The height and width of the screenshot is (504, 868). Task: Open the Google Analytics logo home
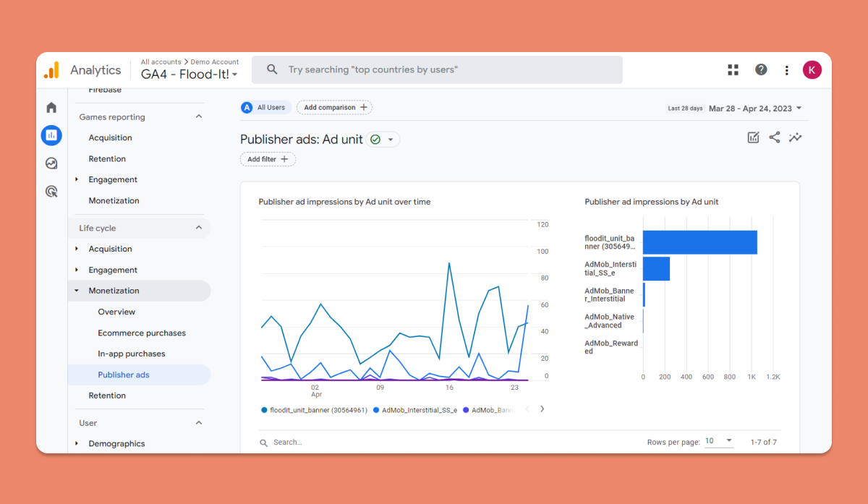51,70
